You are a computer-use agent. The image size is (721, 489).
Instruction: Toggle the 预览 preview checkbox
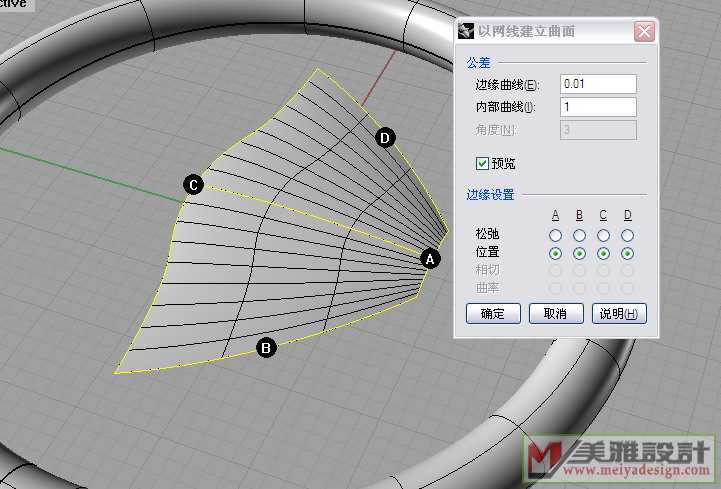pos(483,162)
